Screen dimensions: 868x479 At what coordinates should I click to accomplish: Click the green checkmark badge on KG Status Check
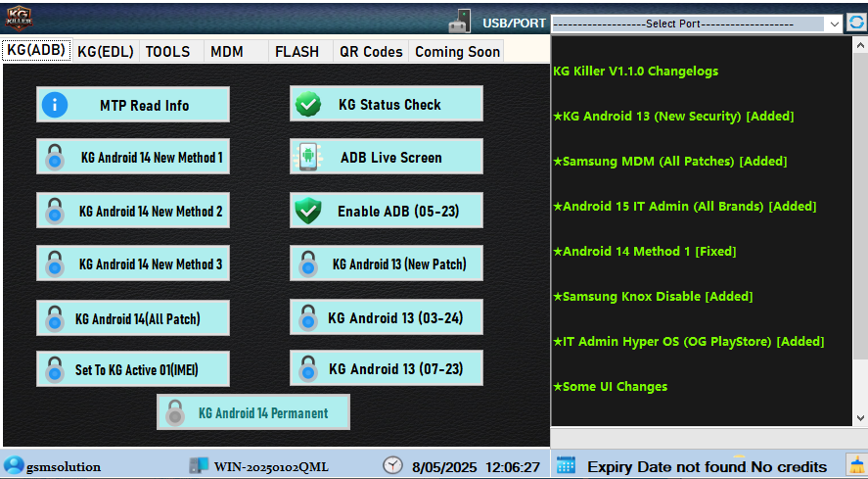(308, 104)
